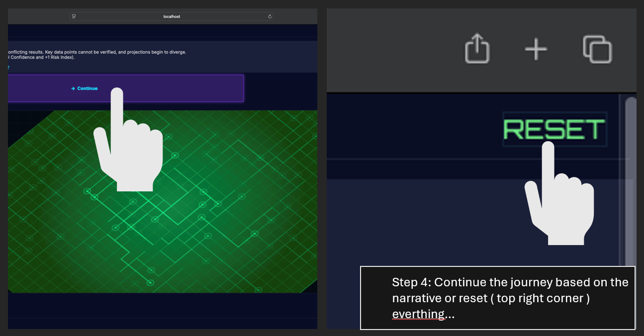The image size is (644, 336).
Task: Click the localhost address field
Action: click(171, 16)
